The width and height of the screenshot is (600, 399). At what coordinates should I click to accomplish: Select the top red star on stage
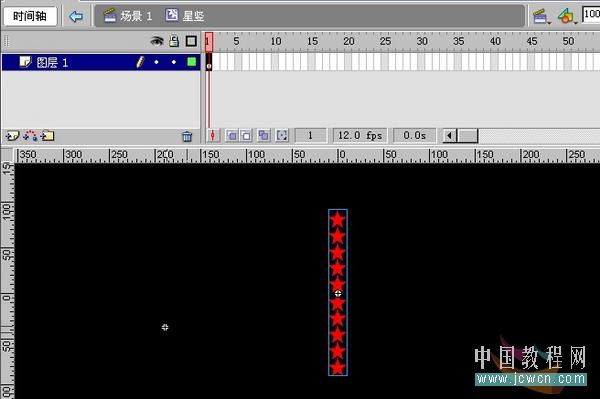(x=338, y=220)
